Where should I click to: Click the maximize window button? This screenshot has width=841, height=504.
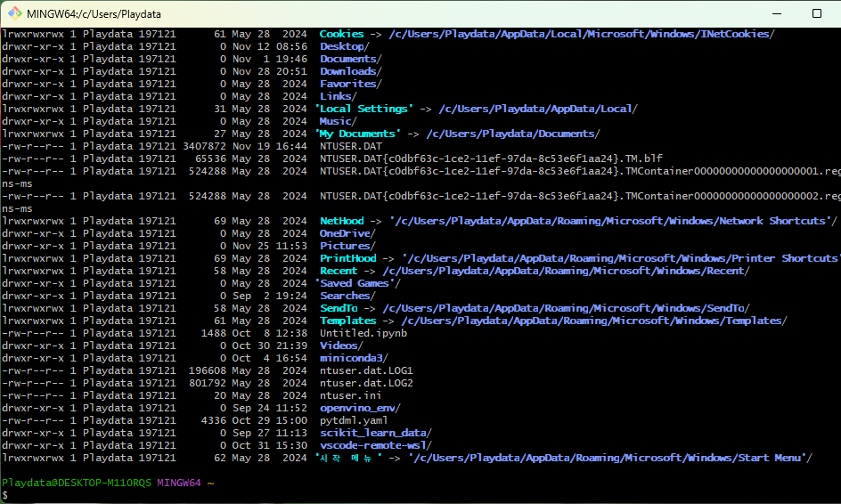click(817, 13)
